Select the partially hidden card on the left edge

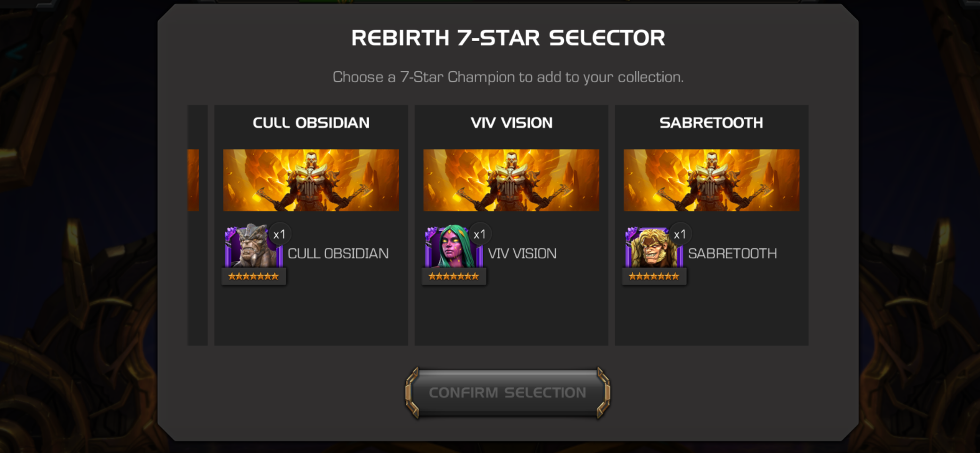click(x=198, y=225)
